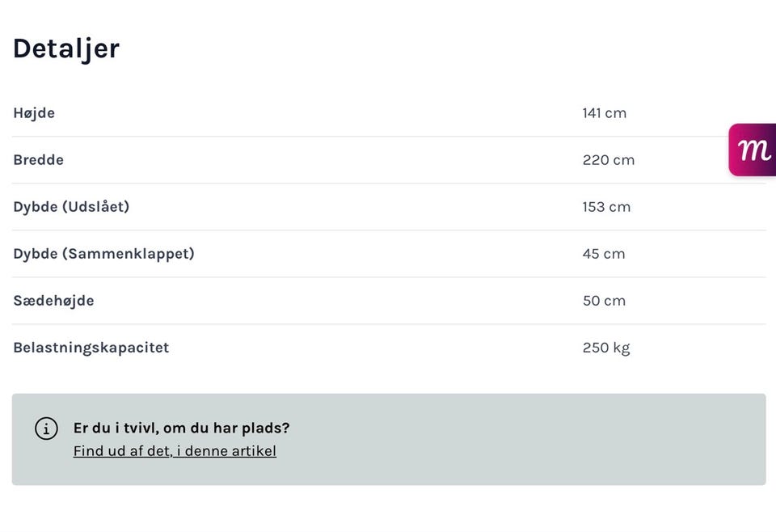This screenshot has height=532, width=776.
Task: Open the 'Find ud af det, i denne artikel' link
Action: 175,451
